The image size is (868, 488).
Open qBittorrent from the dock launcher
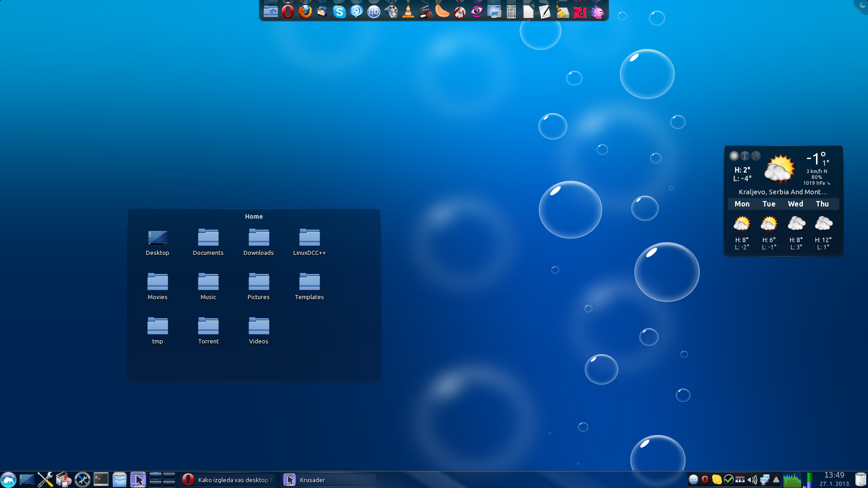click(374, 12)
